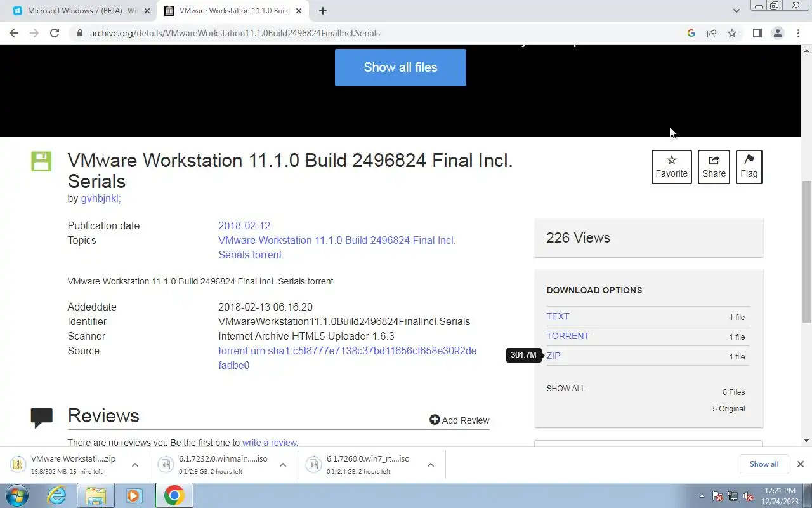
Task: Switch to Microsoft Windows 7 (BETA) tab
Action: (81, 11)
